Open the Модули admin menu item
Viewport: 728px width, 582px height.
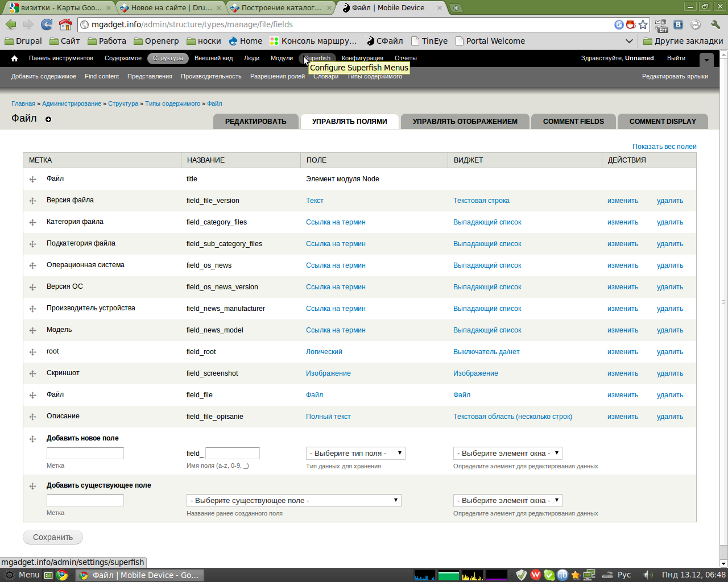click(x=282, y=59)
